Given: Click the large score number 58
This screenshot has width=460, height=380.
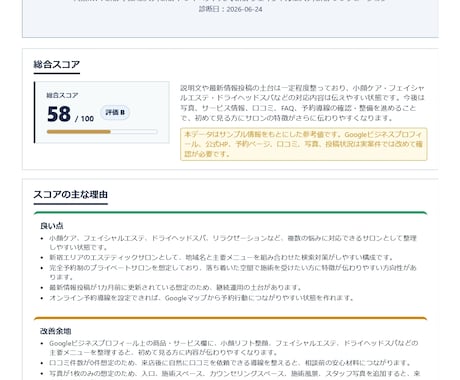Looking at the screenshot, I should 59,114.
